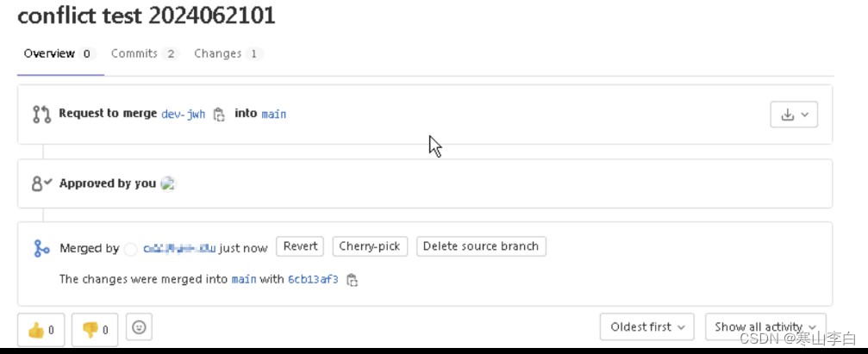The width and height of the screenshot is (868, 354).
Task: Click the approval icon beside Approved by you
Action: (41, 183)
